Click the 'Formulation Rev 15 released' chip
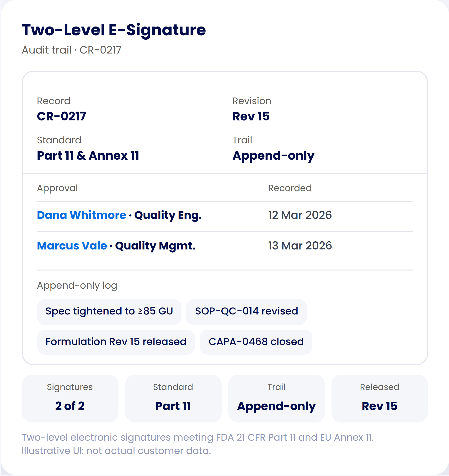The height and width of the screenshot is (476, 449). 116,342
